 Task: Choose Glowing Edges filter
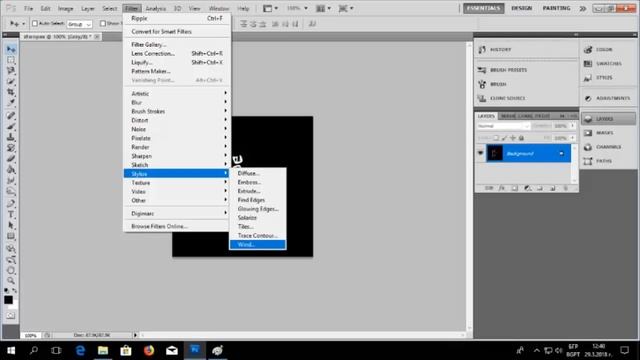click(x=258, y=209)
